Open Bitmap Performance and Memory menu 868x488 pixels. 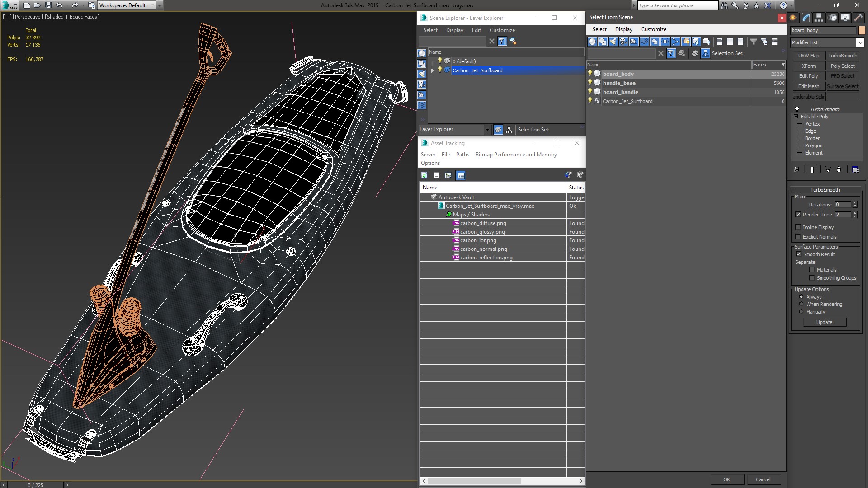coord(516,155)
